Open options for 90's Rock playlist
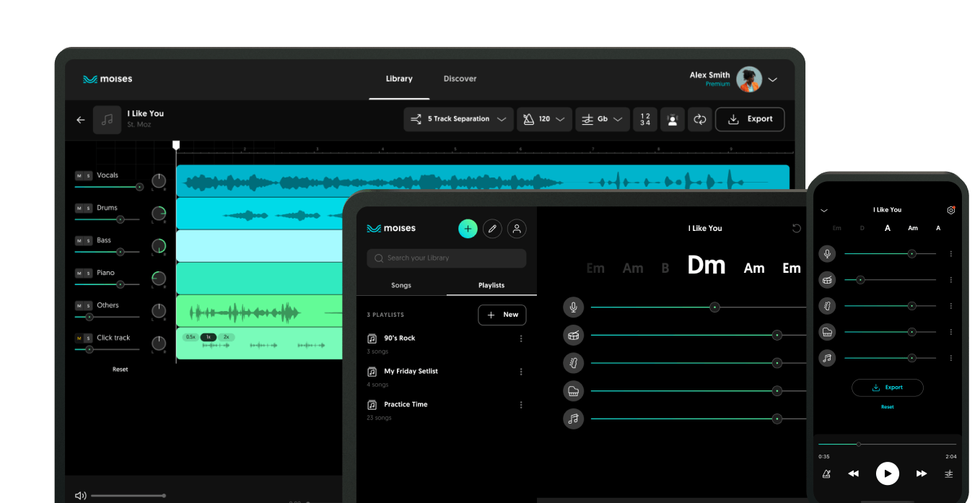This screenshot has width=980, height=503. pos(521,338)
